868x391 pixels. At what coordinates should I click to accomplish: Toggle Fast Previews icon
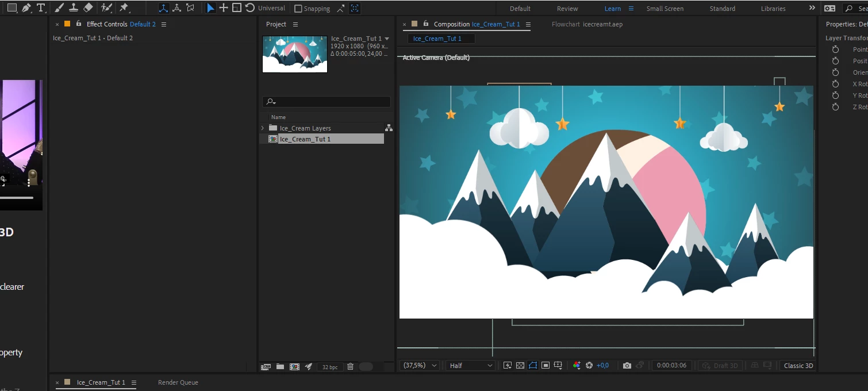point(508,366)
